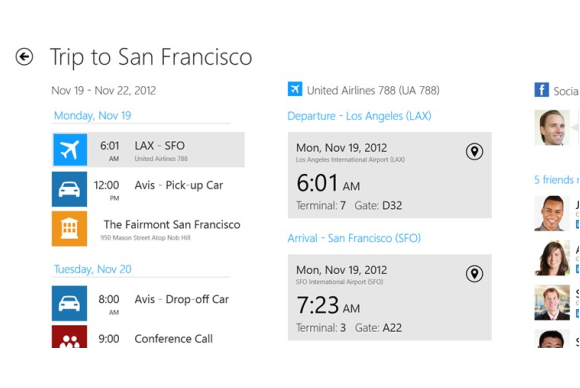This screenshot has width=580, height=388.
Task: Open Departure - Los Angeles (LAX) link
Action: coord(359,116)
